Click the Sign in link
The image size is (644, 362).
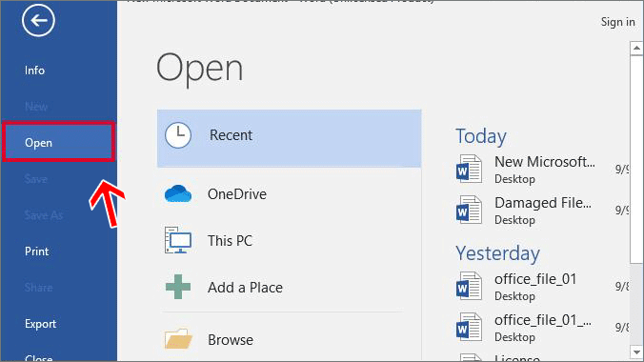(617, 21)
